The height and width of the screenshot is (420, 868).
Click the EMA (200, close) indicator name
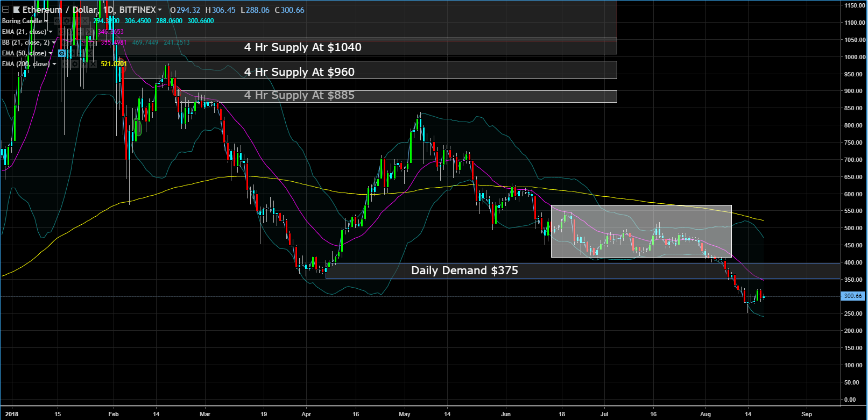[x=26, y=64]
